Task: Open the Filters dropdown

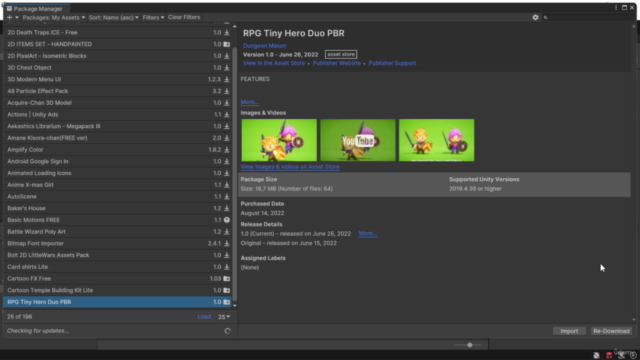Action: point(153,18)
